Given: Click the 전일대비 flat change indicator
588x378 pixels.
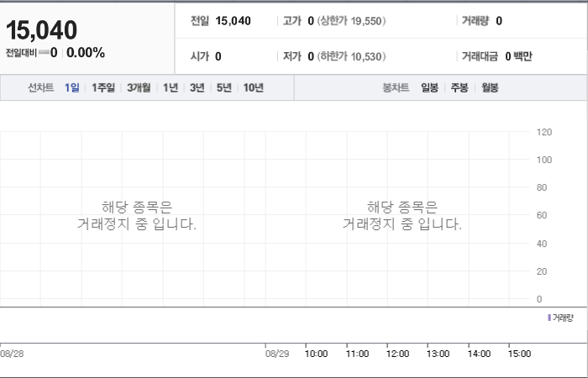Looking at the screenshot, I should [44, 52].
